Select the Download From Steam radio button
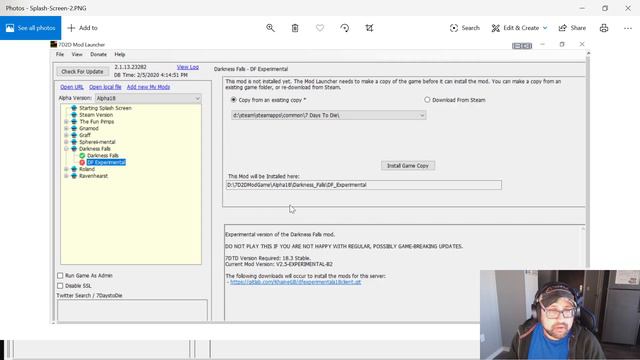Screen dimensions: 640x360 coord(427,100)
